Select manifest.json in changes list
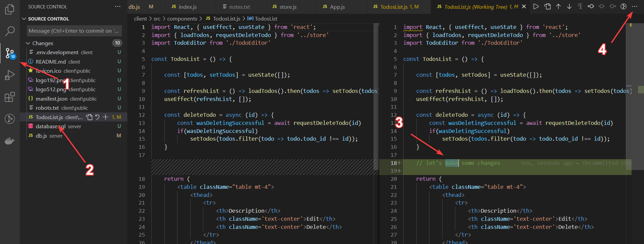 click(x=74, y=99)
